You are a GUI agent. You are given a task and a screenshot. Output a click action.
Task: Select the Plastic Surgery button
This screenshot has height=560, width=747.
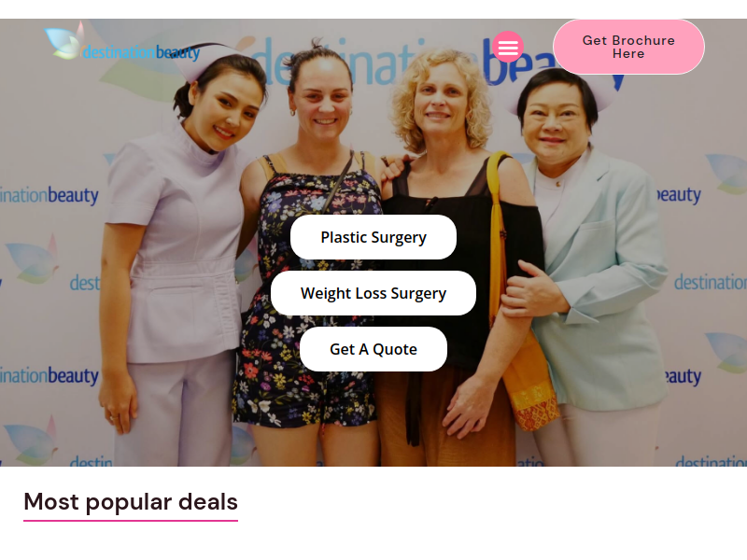click(x=373, y=237)
